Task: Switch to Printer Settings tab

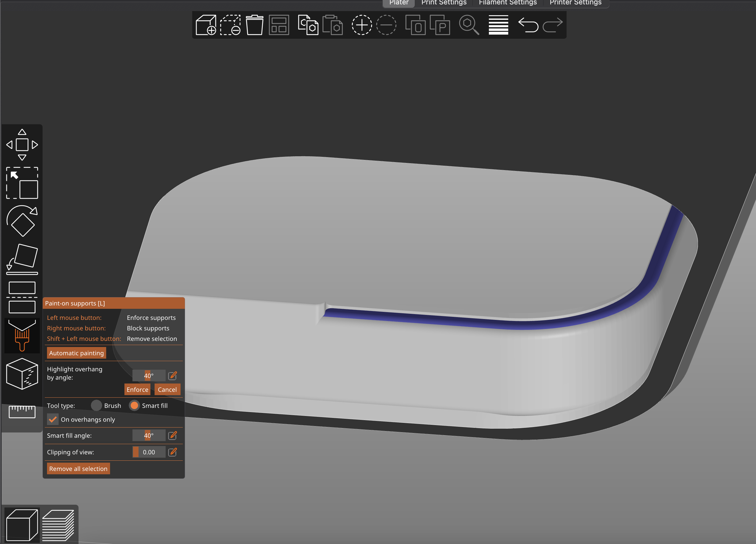Action: (575, 3)
